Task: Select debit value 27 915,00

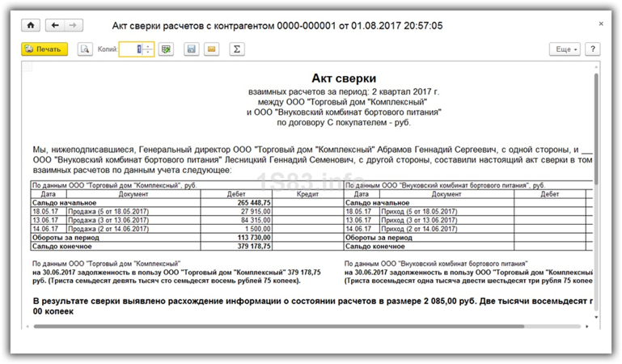Action: (x=236, y=211)
